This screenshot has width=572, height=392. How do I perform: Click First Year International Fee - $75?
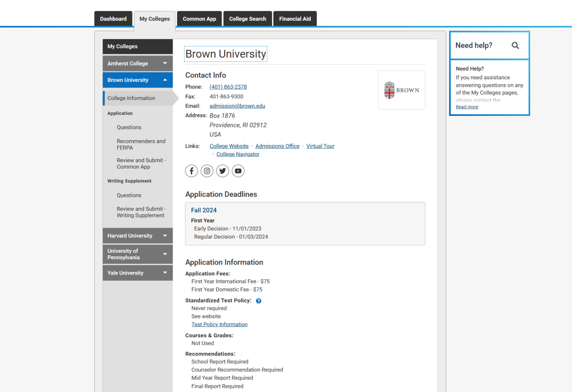230,281
